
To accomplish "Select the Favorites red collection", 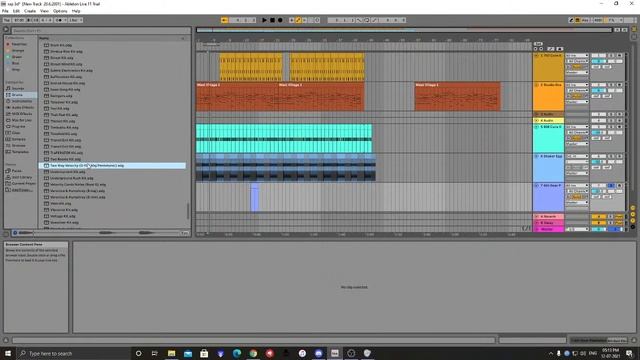I will (18, 44).
